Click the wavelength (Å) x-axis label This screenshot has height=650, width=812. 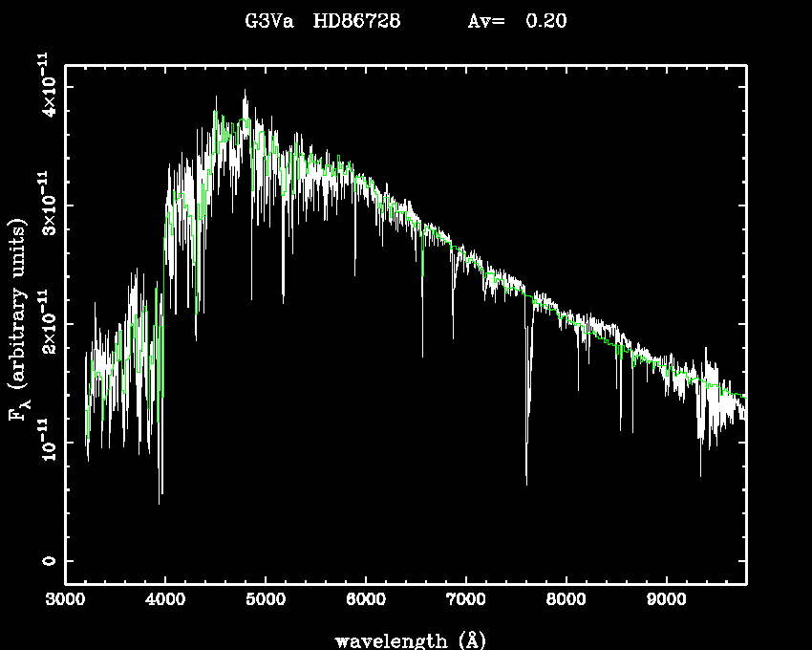411,639
